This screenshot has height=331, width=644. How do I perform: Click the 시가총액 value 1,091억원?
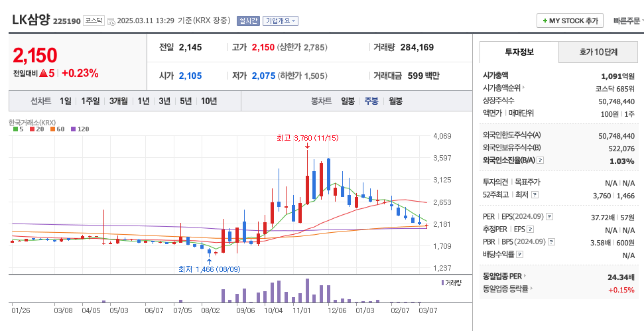[617, 76]
